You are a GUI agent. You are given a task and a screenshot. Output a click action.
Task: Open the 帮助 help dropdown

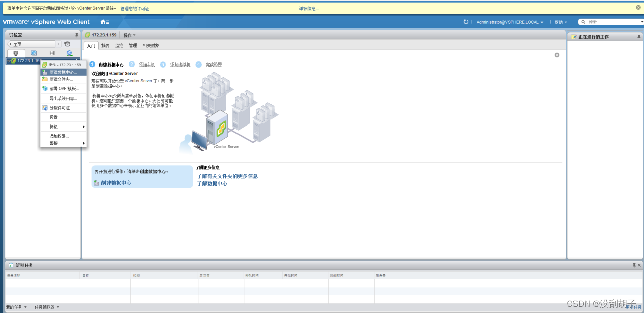[x=561, y=22]
